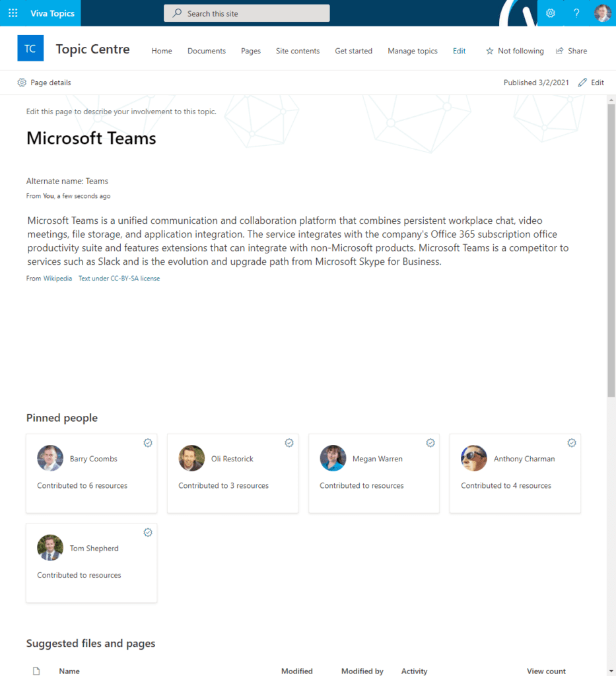Screen dimensions: 616x676
Task: Open Barry Coombs' profile photo
Action: (50, 458)
